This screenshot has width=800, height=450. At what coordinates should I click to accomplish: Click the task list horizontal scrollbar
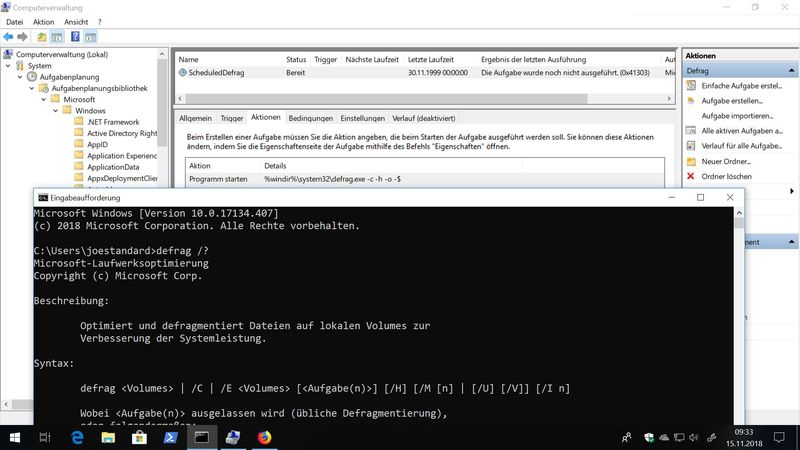[386, 98]
